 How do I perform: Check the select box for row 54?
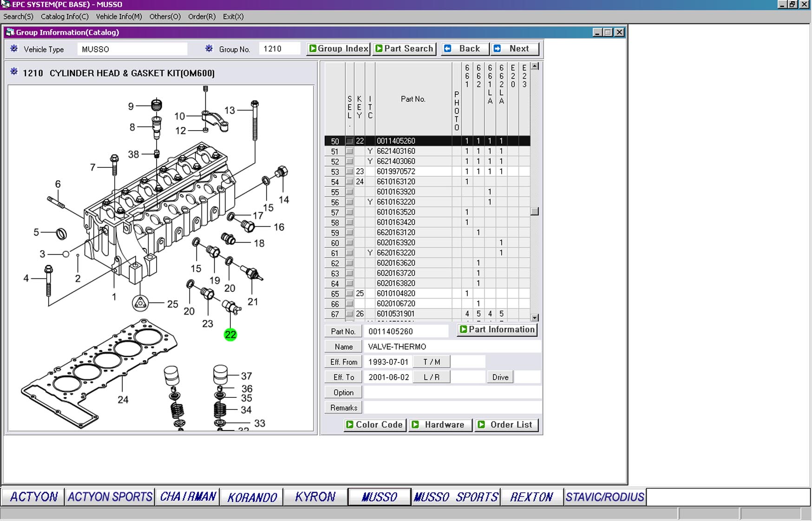[349, 182]
